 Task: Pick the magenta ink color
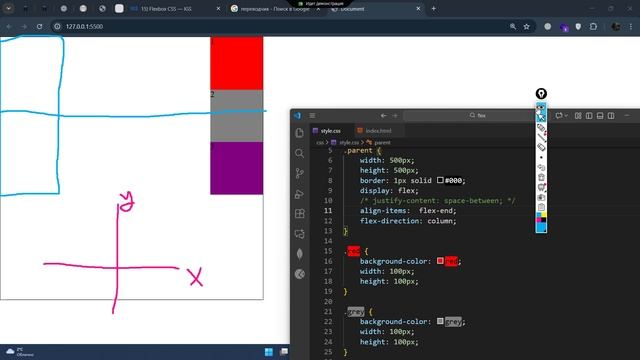point(538,220)
